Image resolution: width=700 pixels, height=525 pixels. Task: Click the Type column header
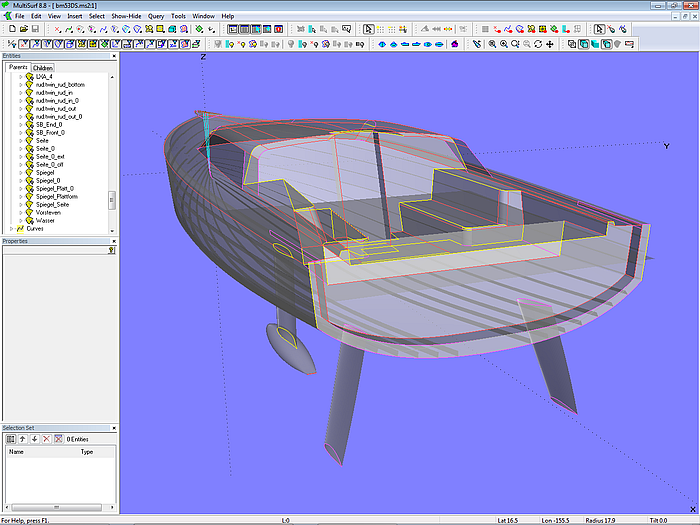pos(96,452)
